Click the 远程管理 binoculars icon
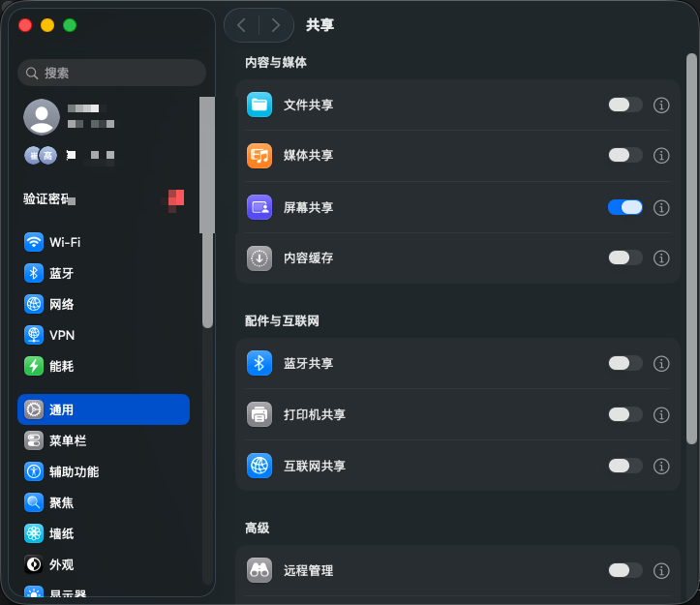The height and width of the screenshot is (605, 700). tap(259, 570)
